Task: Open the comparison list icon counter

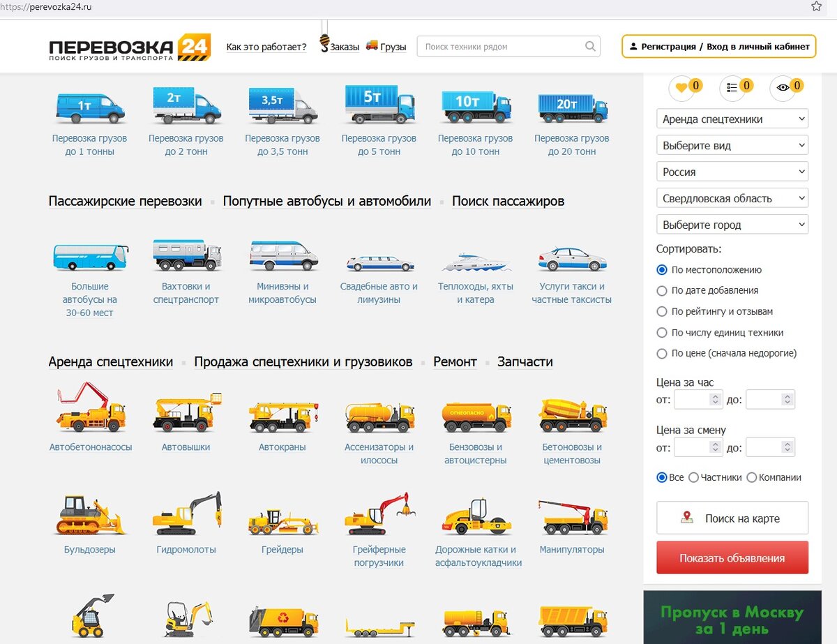Action: click(737, 87)
